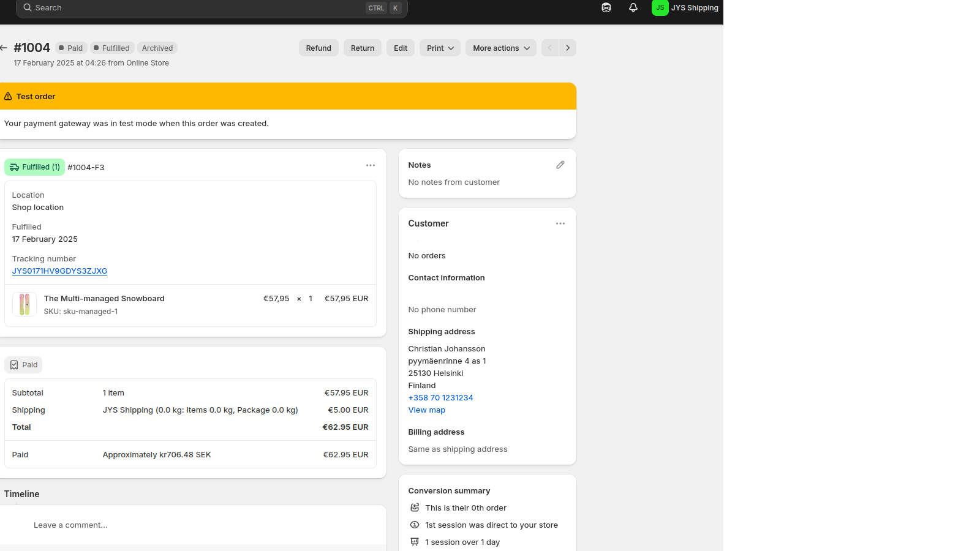Viewport: 980px width, 551px height.
Task: Open tracking number JYS0171HV9GDYS3ZJXG
Action: tap(59, 271)
